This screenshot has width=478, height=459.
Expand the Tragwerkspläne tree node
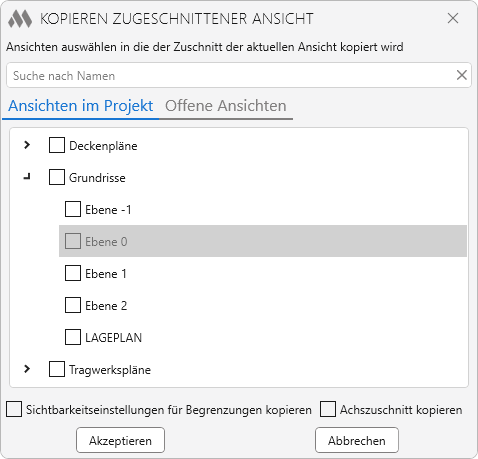pyautogui.click(x=27, y=369)
